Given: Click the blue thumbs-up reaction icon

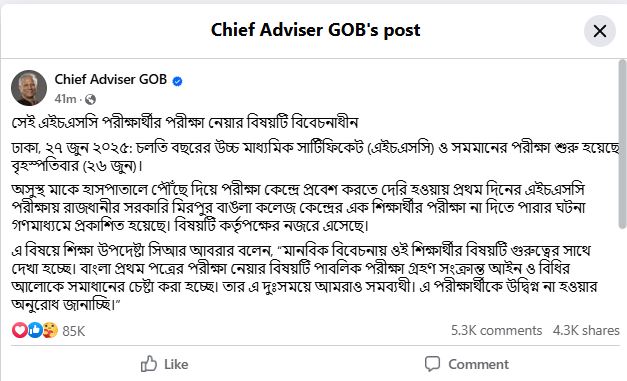Looking at the screenshot, I should (x=35, y=330).
